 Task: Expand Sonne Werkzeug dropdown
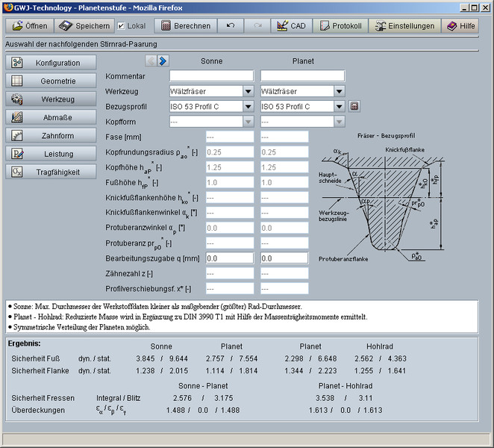click(248, 91)
